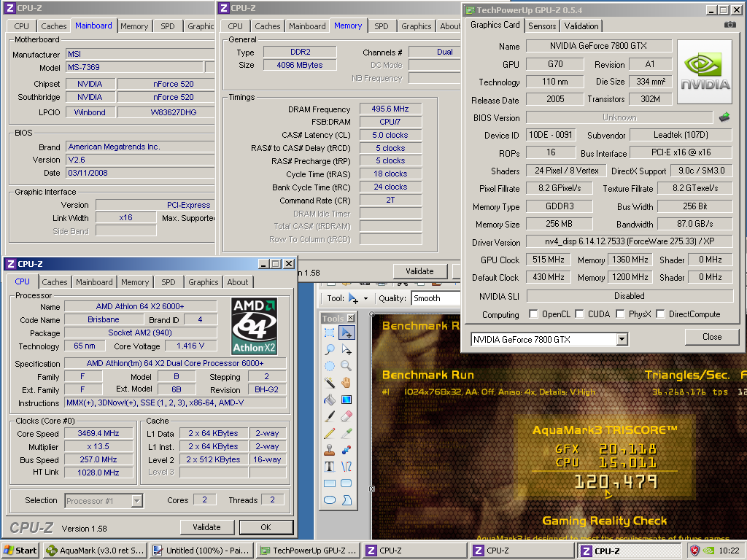This screenshot has height=560, width=747.
Task: Click Validate in Memory CPU-Z window
Action: 419,271
